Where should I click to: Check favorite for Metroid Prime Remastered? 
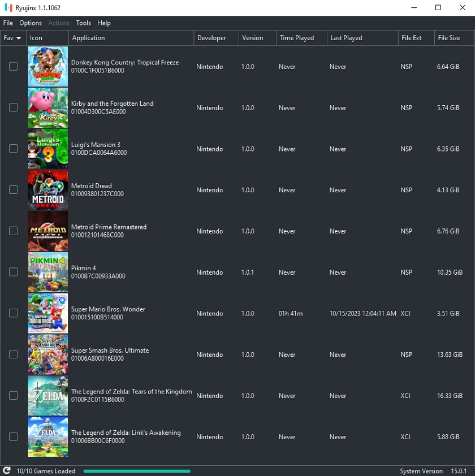14,231
